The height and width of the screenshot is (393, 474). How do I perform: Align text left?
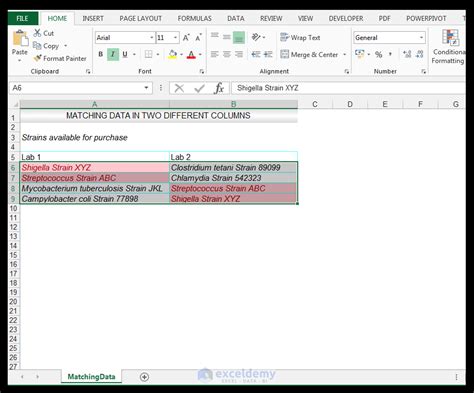coord(215,54)
